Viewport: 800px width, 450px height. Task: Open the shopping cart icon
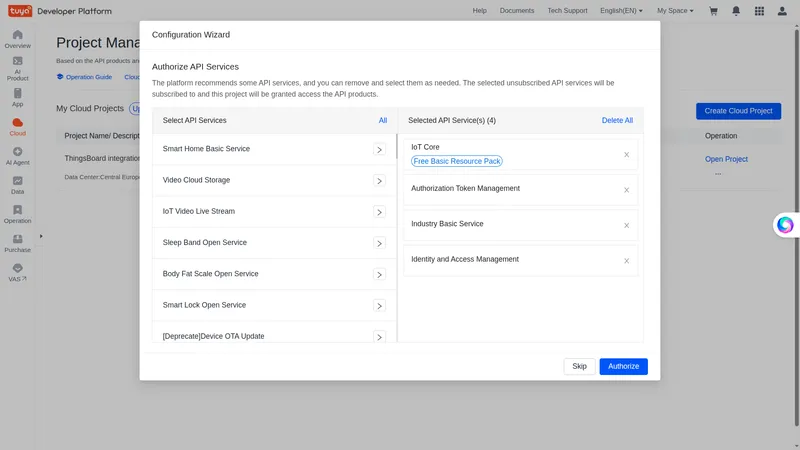coord(713,11)
